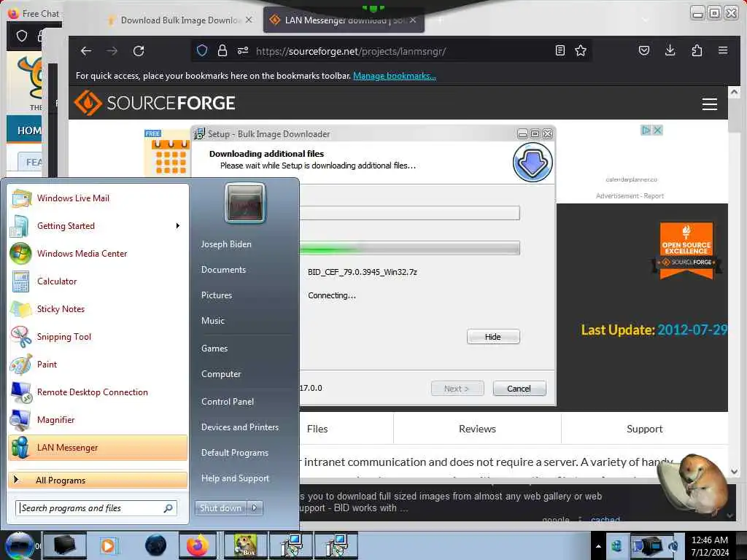Open Control Panel
The width and height of the screenshot is (747, 560).
click(x=228, y=402)
